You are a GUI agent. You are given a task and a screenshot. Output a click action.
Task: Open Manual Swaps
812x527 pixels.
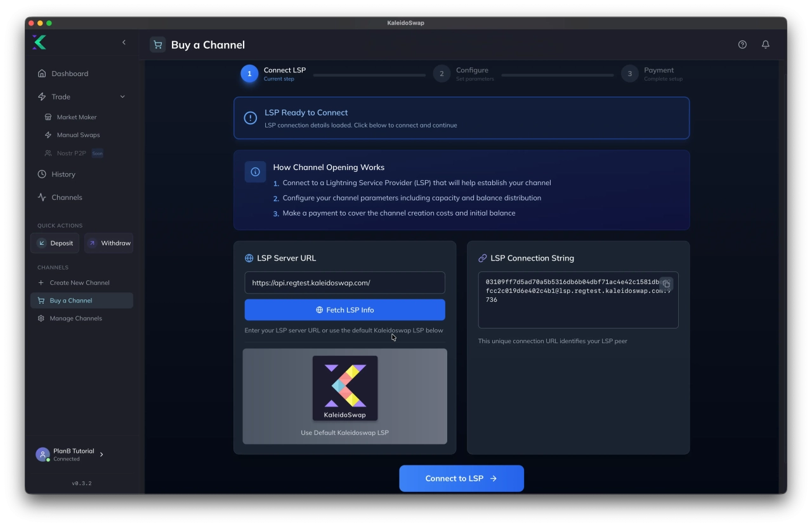pyautogui.click(x=78, y=135)
